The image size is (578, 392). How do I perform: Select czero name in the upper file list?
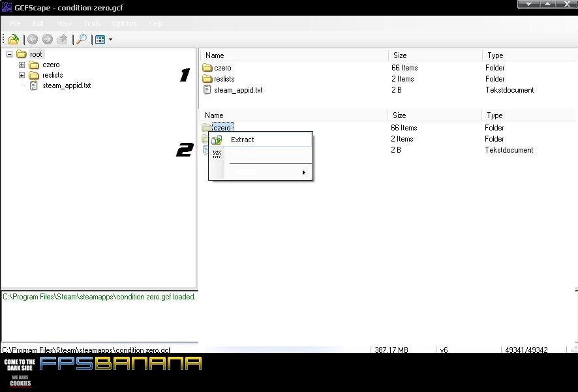tap(222, 68)
